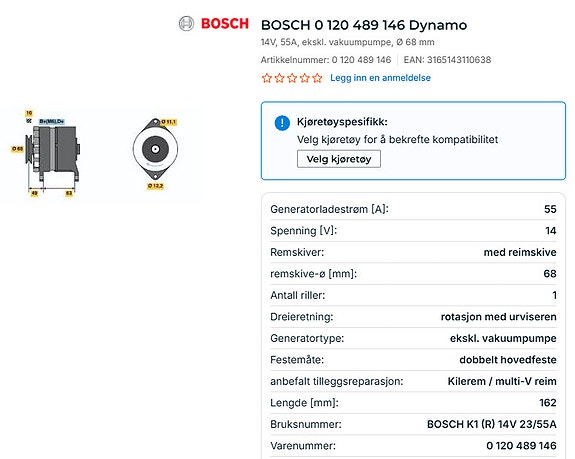Click the product title 'BOSCH 0 120 489 146 Dynamo'
This screenshot has height=459, width=575.
[364, 25]
